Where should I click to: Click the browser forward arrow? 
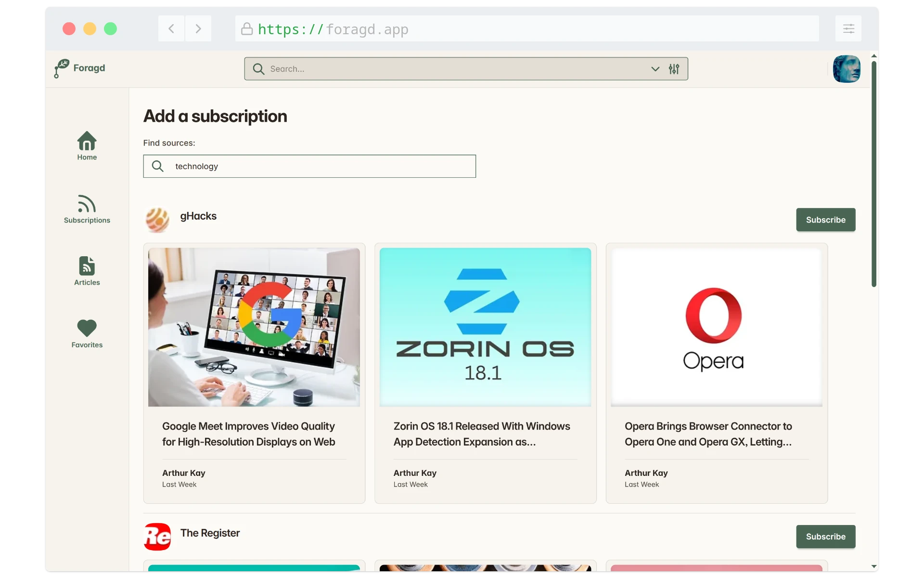(198, 28)
